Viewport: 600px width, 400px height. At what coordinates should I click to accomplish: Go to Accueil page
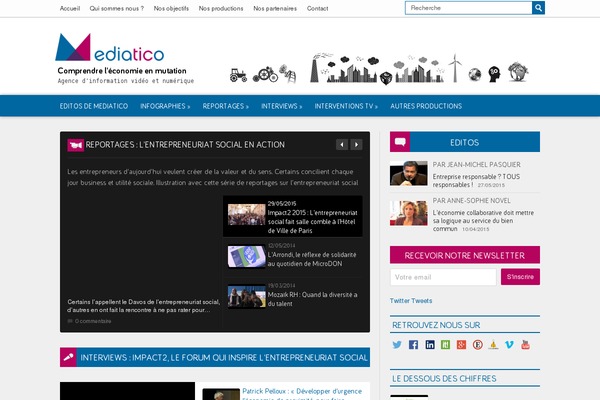tap(70, 8)
